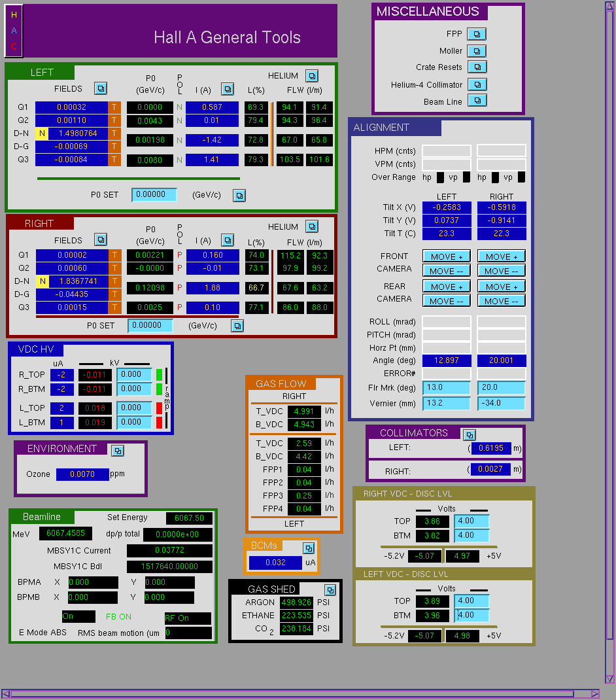Open the GAS SHED related display

330,590
